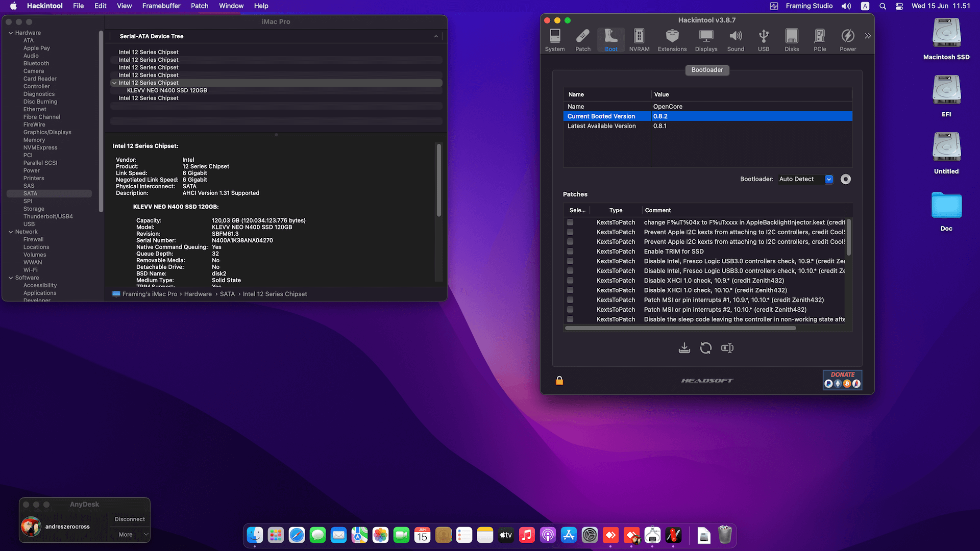
Task: Open the Doc folder on desktop
Action: pos(946,210)
